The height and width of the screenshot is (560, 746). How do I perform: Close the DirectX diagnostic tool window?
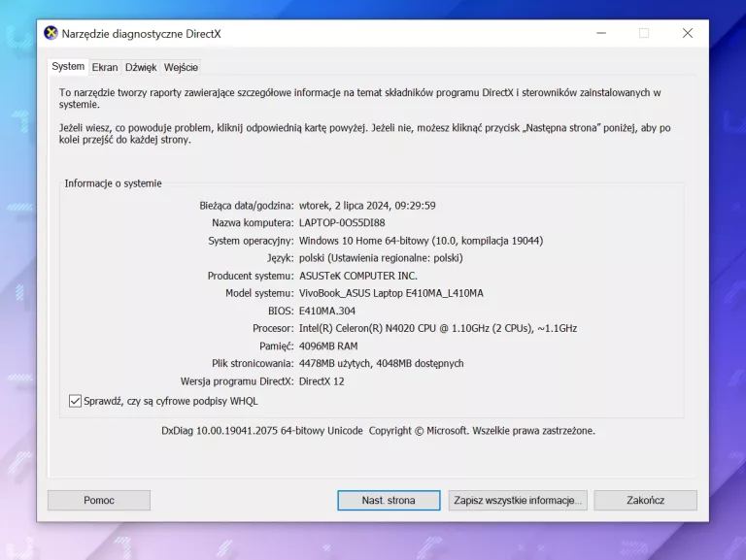click(x=687, y=33)
